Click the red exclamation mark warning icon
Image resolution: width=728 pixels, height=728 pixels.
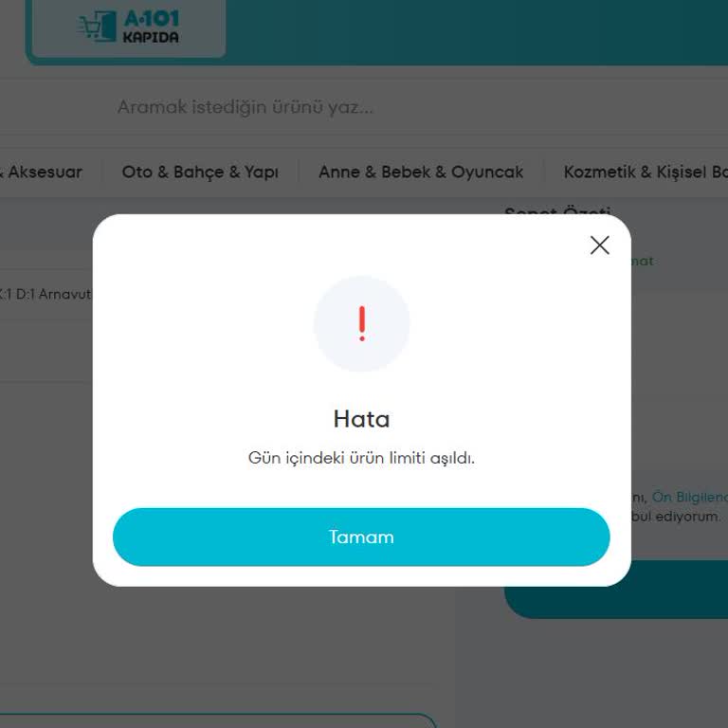362,324
